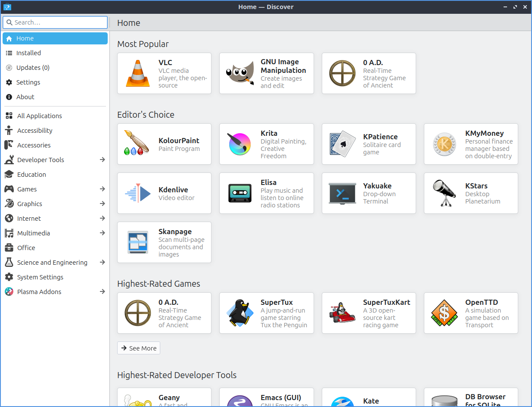Image resolution: width=532 pixels, height=407 pixels.
Task: Expand the Games category arrow
Action: [102, 189]
